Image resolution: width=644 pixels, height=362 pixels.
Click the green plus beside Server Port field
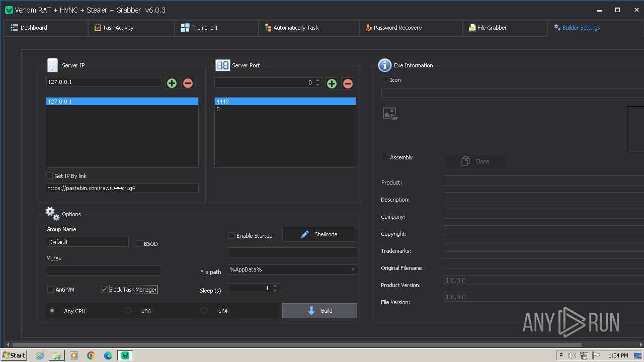tap(332, 83)
